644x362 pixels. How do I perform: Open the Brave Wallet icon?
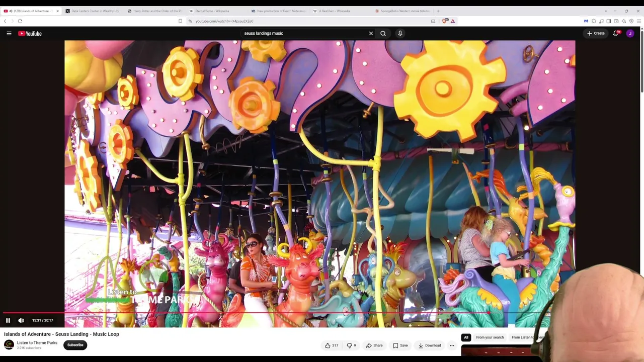tap(616, 21)
